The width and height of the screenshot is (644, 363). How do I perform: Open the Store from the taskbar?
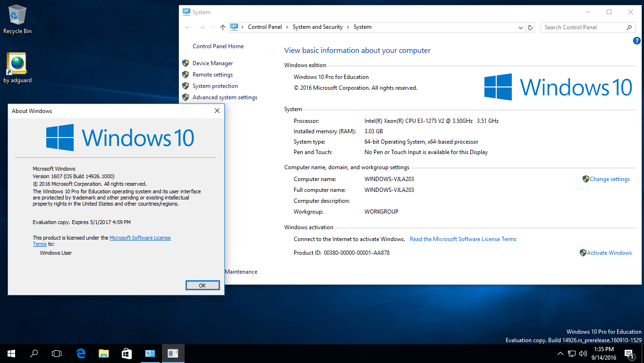(127, 353)
